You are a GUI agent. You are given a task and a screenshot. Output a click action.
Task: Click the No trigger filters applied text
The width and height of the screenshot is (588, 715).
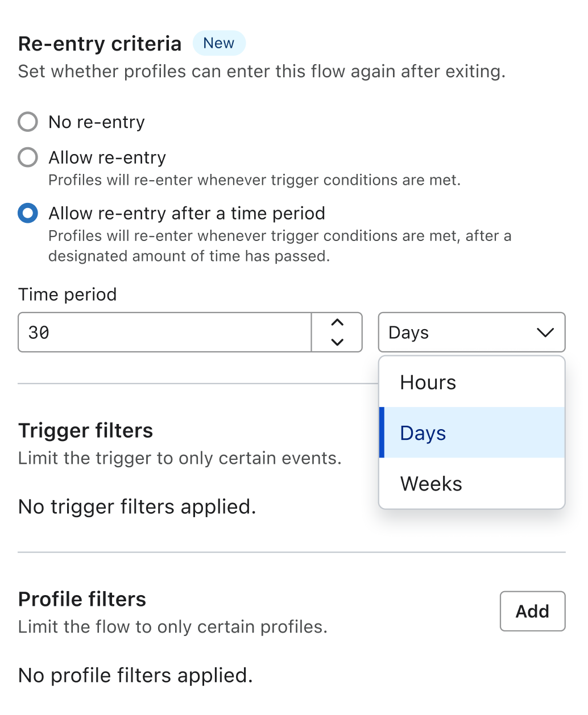tap(137, 506)
